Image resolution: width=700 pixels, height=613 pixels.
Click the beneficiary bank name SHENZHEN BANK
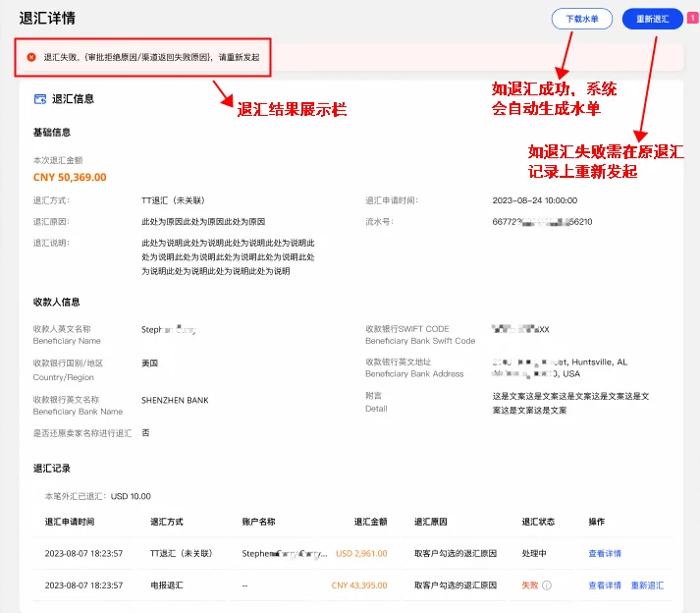175,401
